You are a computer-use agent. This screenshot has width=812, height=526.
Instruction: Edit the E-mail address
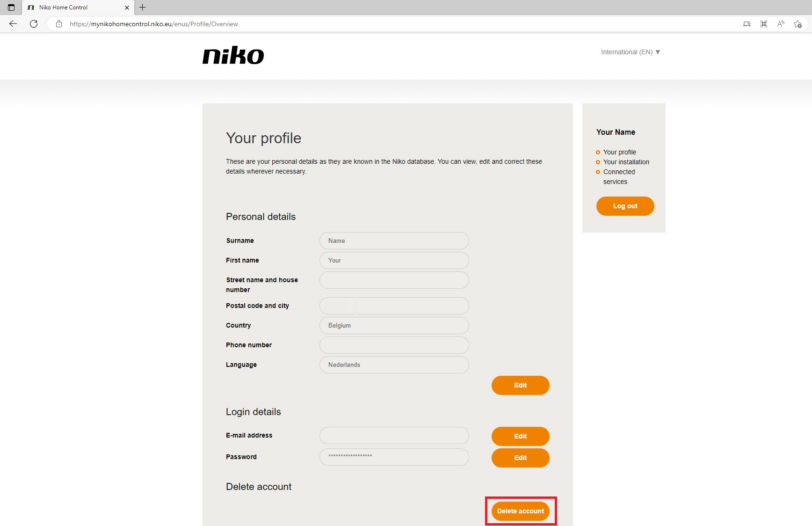point(520,436)
